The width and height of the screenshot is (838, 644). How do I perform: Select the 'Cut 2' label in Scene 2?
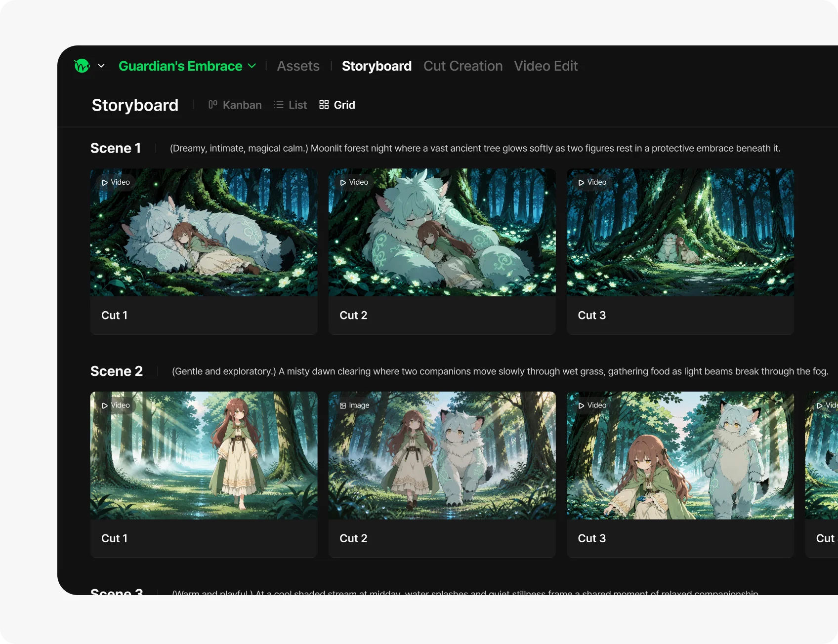[353, 538]
